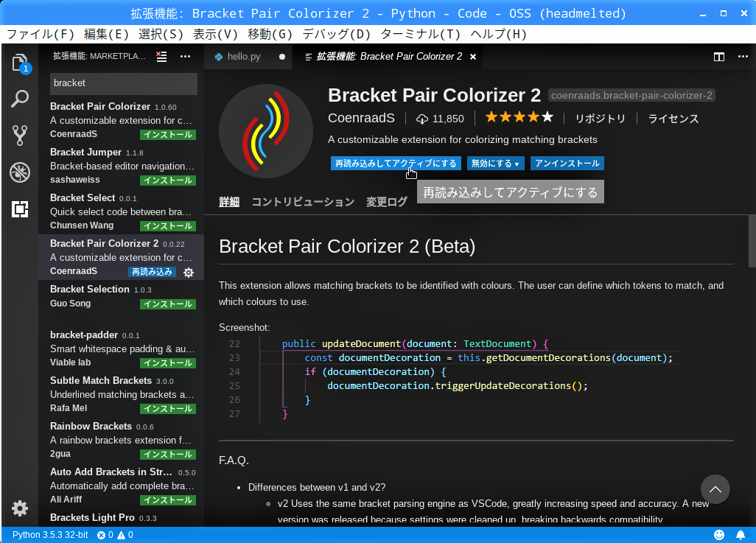Click the extension search field with 'bracket'
This screenshot has height=543, width=756.
124,83
